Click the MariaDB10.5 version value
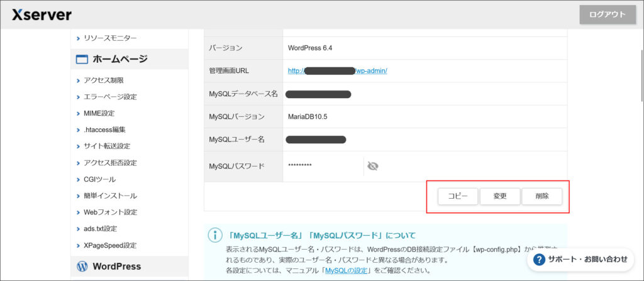 308,117
